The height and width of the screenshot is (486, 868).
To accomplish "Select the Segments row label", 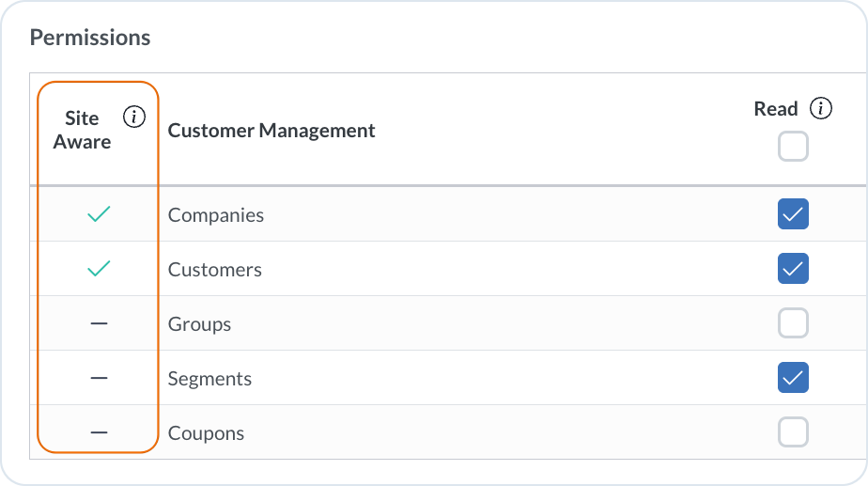I will click(209, 379).
